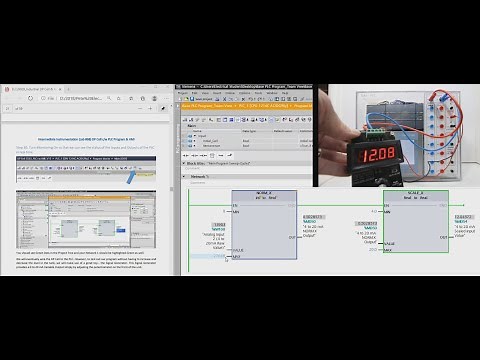Expand the Initial_Call interface row arrow
This screenshot has height=360, width=480.
click(195, 141)
